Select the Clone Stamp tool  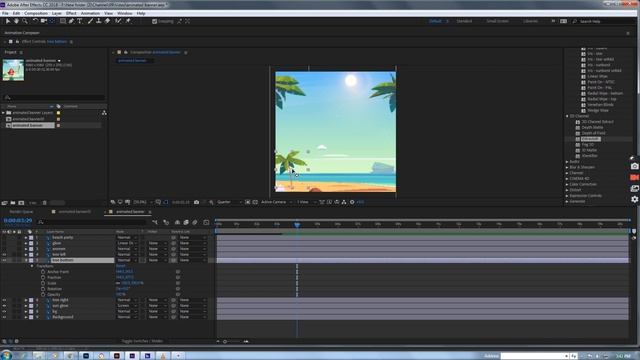pos(98,21)
